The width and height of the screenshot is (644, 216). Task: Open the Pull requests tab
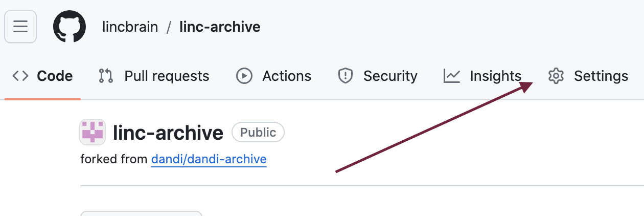(167, 76)
